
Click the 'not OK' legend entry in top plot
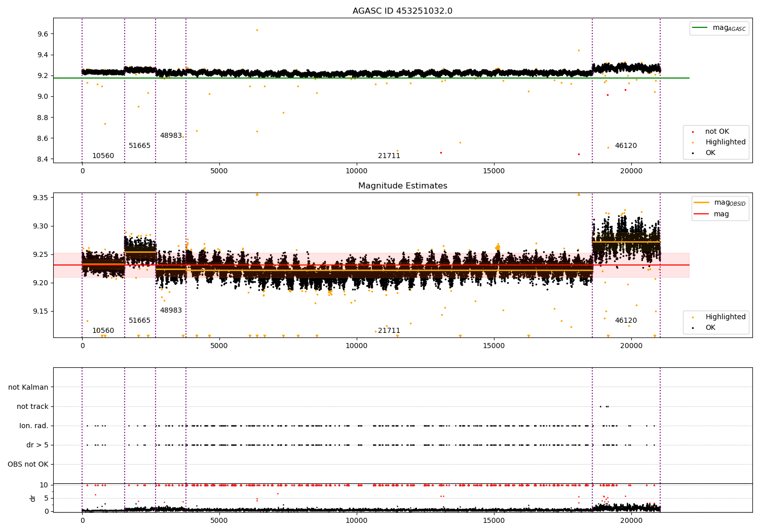click(x=717, y=132)
